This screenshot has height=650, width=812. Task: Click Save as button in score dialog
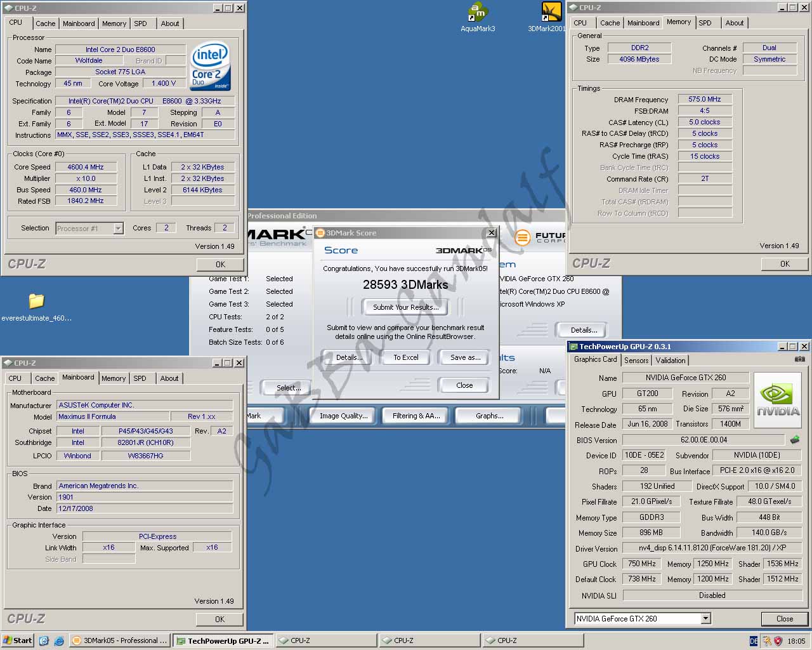tap(464, 357)
